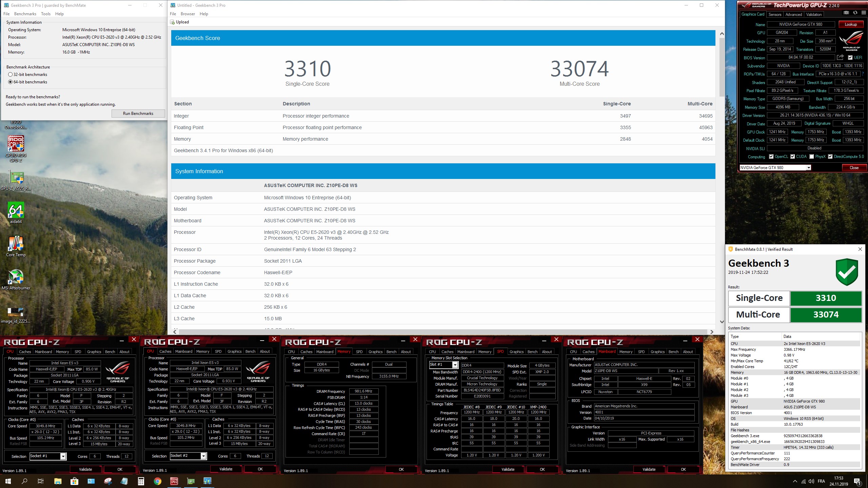Click the Lookup button in GPU-Z

click(x=851, y=24)
